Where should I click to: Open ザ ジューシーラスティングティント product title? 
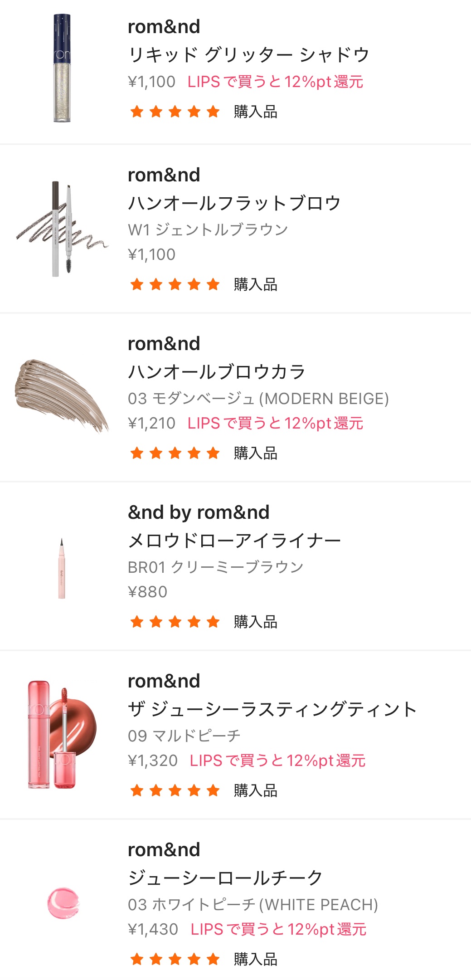pyautogui.click(x=272, y=709)
